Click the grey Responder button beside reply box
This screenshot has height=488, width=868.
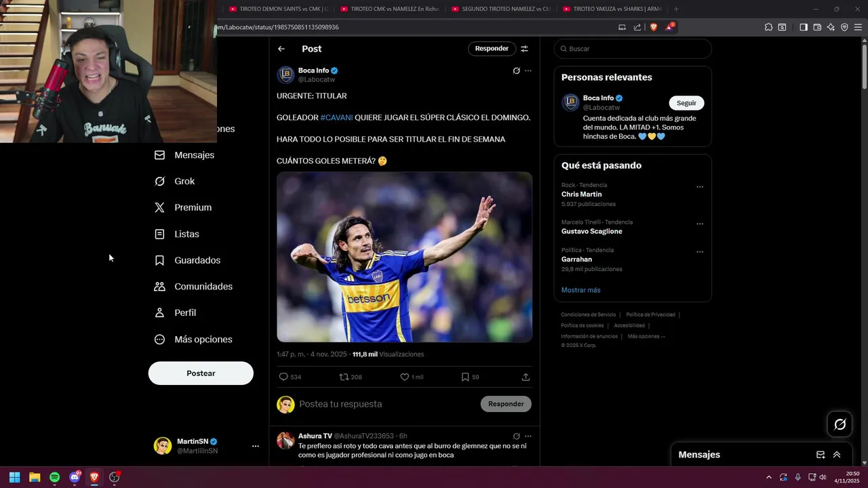(x=506, y=404)
